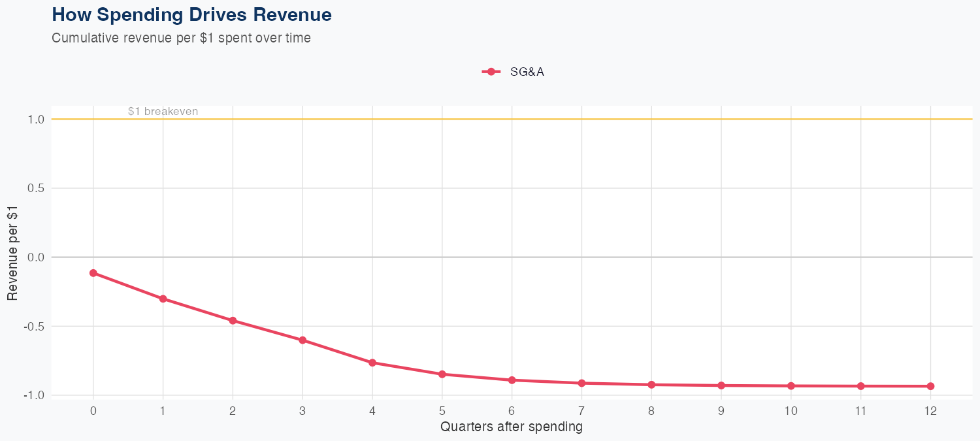
Task: Choose the data point at quarter 7
Action: 581,383
